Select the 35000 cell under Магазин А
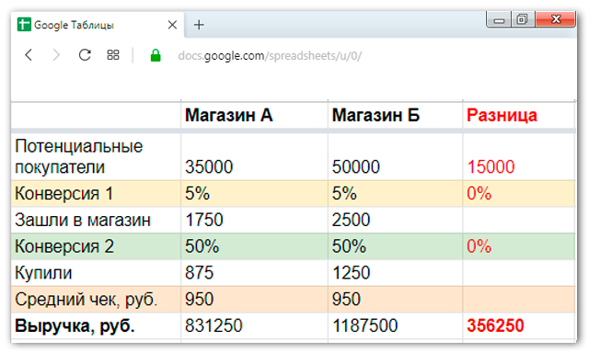Screen dimensions: 589x364 pos(254,157)
